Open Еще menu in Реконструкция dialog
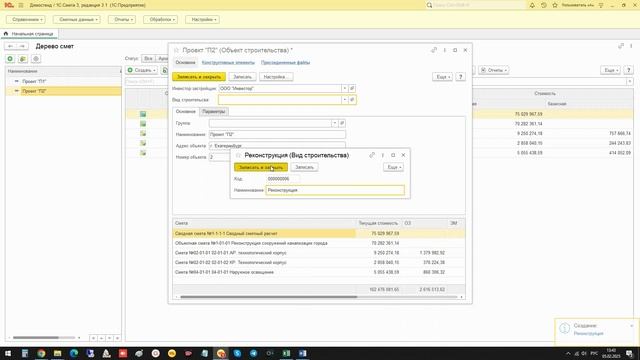640x360 pixels. point(393,167)
